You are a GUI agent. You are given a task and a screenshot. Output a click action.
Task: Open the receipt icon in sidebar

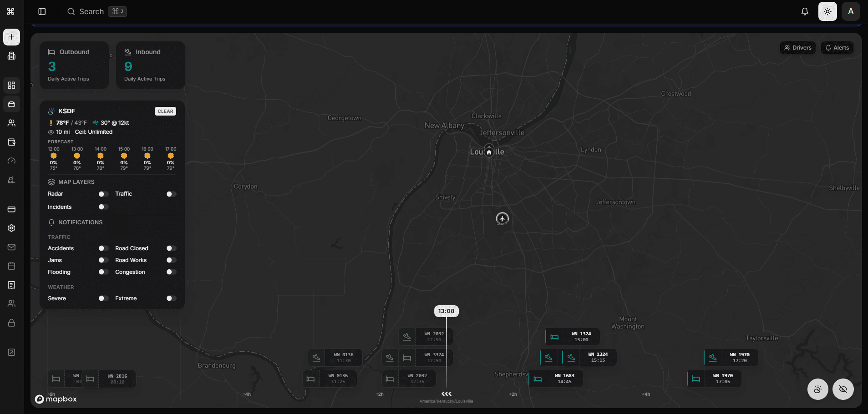pos(11,285)
